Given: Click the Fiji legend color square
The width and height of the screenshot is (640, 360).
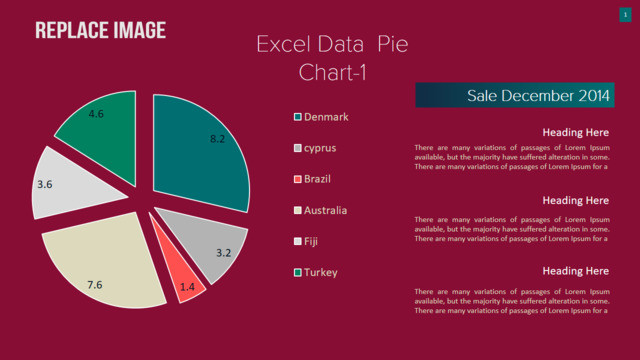Looking at the screenshot, I should pyautogui.click(x=298, y=241).
